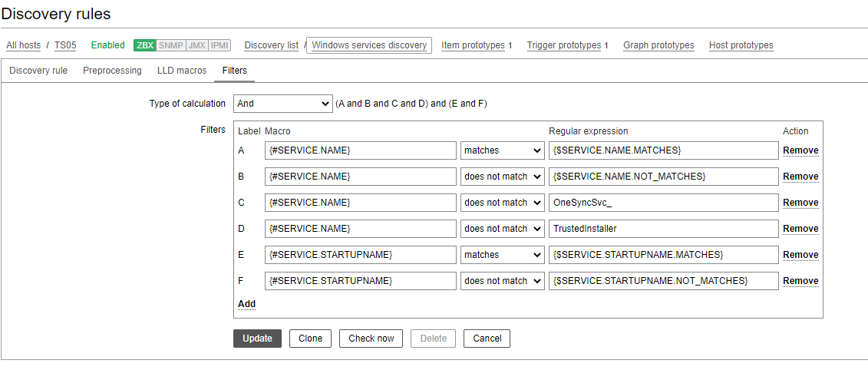The height and width of the screenshot is (370, 868).
Task: Remove filter E
Action: pyautogui.click(x=800, y=255)
